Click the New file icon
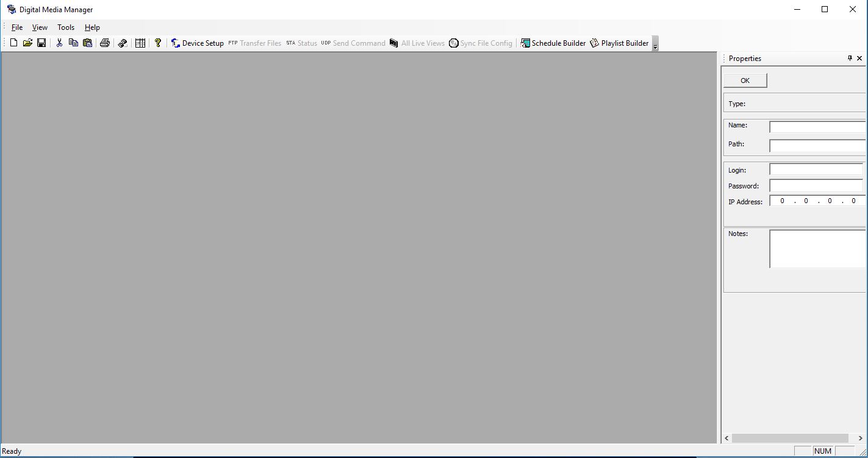 click(x=13, y=43)
